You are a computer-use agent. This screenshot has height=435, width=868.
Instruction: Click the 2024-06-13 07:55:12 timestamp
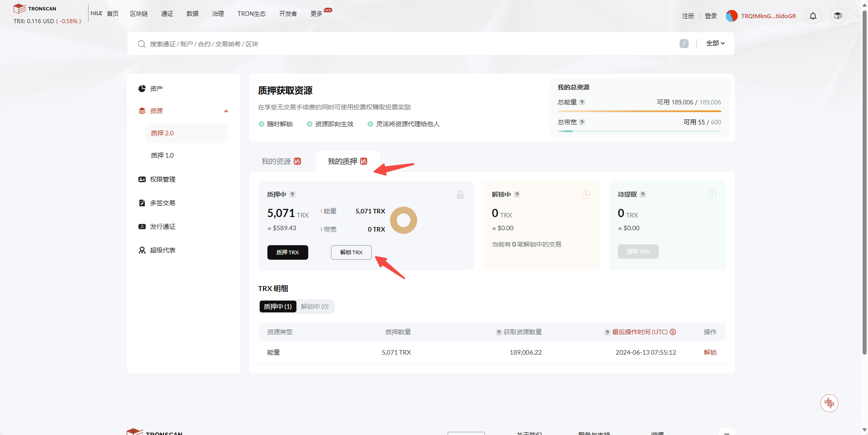pos(646,352)
